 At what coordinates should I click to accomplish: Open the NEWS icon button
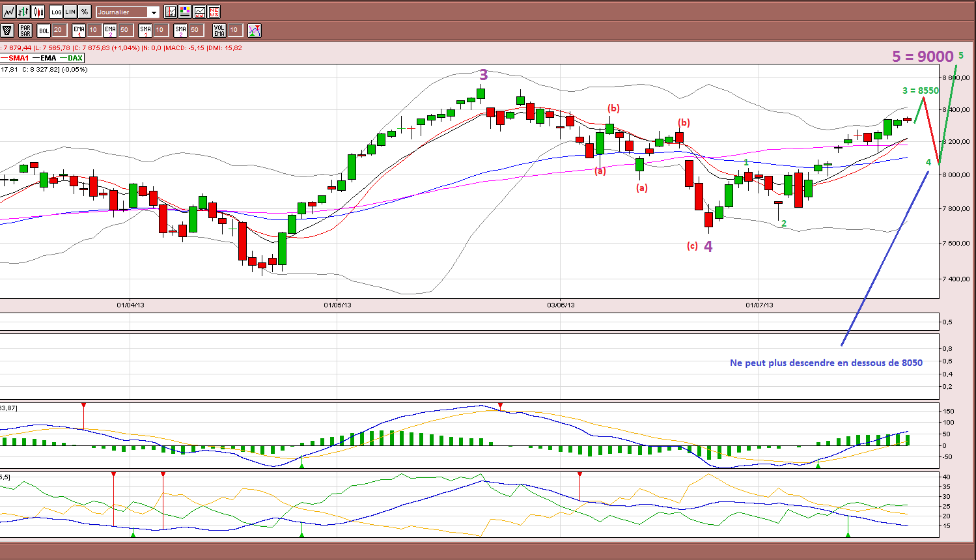click(214, 12)
